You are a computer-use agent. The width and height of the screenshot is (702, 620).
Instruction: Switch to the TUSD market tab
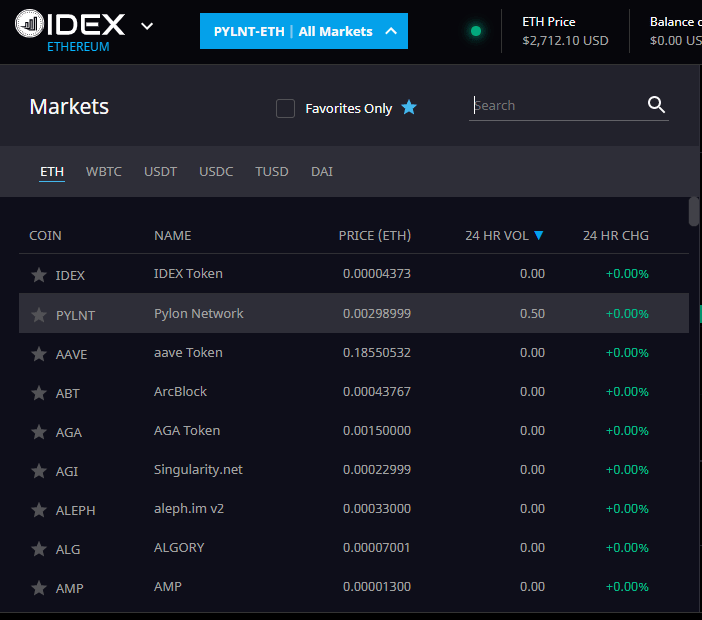272,171
